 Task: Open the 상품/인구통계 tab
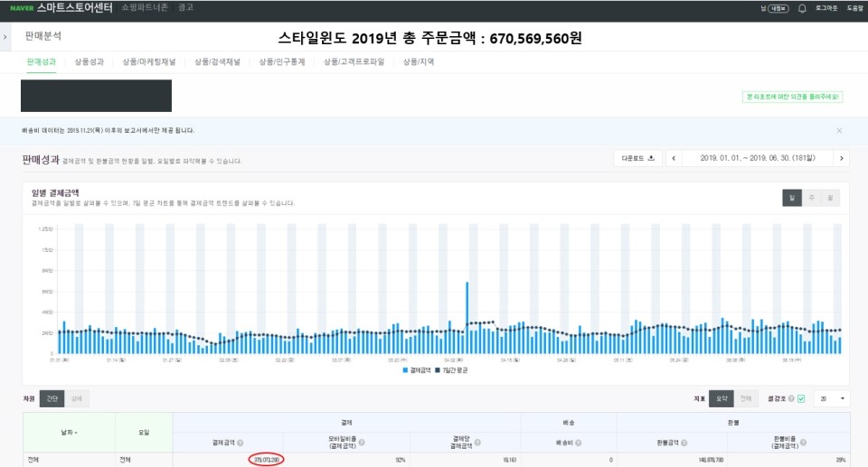coord(282,62)
